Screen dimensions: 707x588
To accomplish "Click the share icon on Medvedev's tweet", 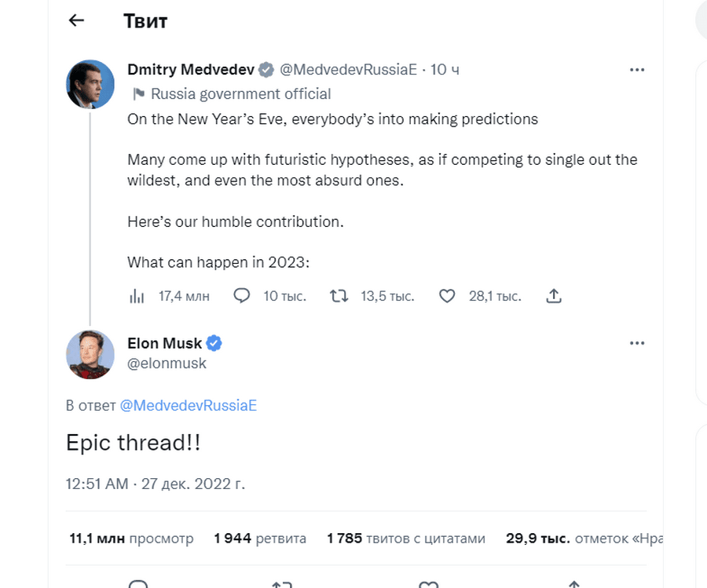I will coord(554,296).
